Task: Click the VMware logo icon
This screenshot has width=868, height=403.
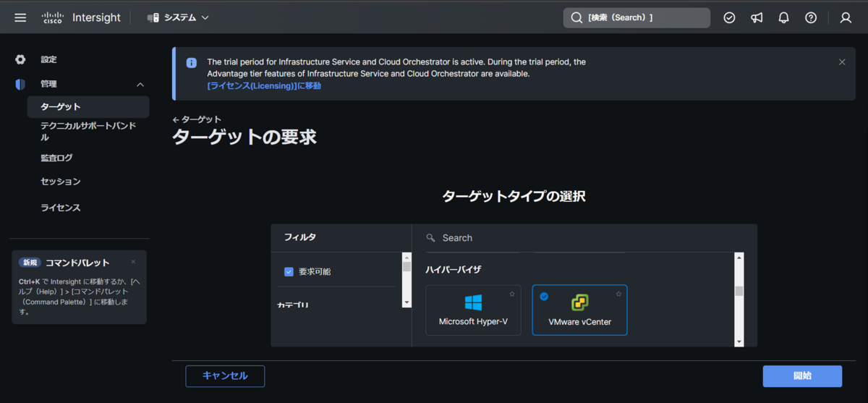Action: coord(579,302)
